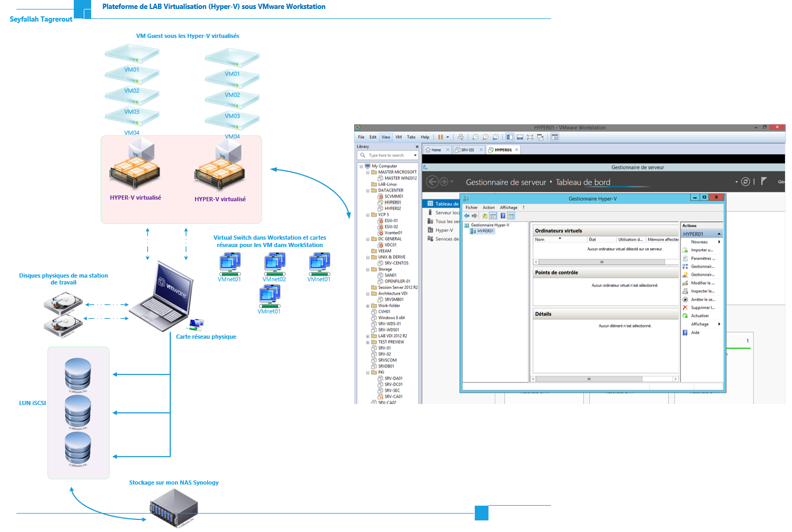Image resolution: width=792 pixels, height=532 pixels.
Task: Click the Actualiser icon in Actions panel
Action: point(685,316)
